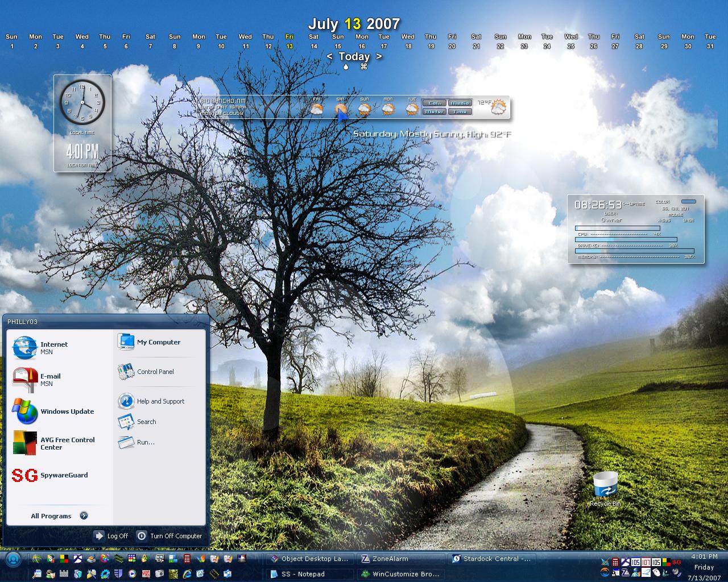Open Control Panel menu entry
Screen dimensions: 728x582
point(146,372)
